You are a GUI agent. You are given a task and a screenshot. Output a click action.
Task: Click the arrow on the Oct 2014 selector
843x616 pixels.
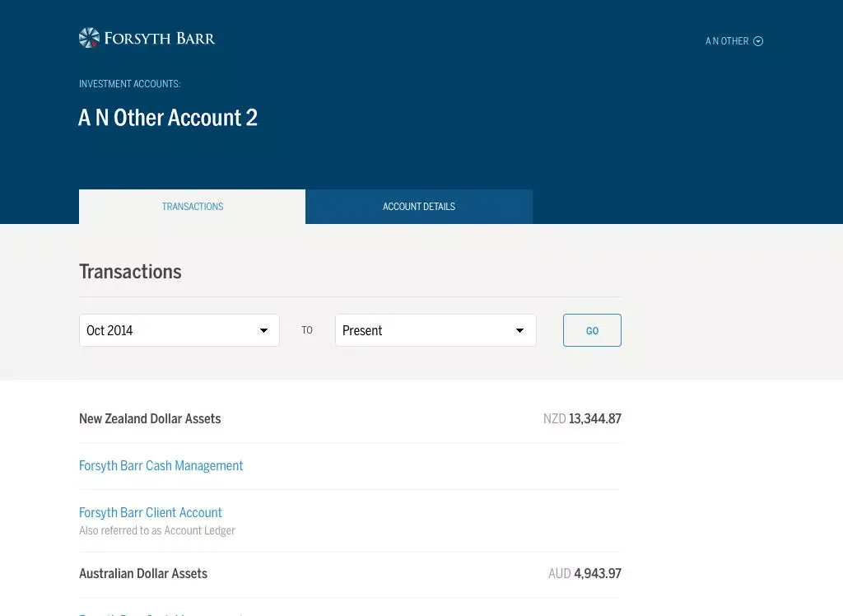point(263,330)
